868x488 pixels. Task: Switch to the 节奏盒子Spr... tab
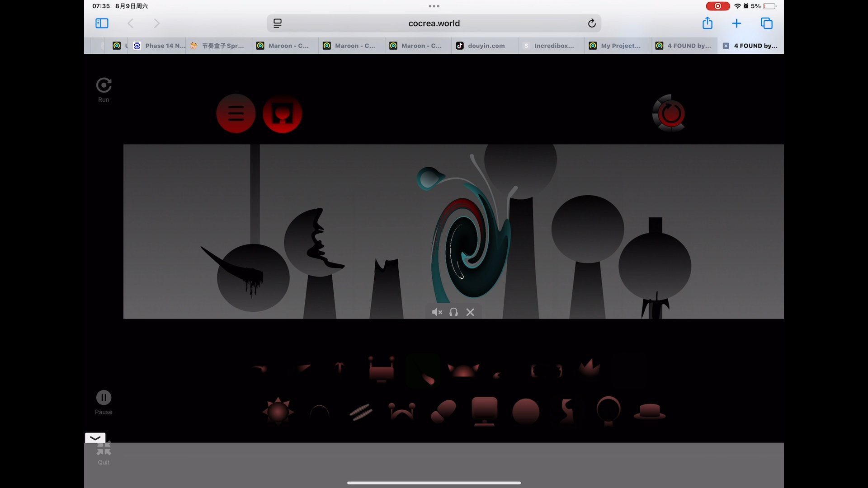pyautogui.click(x=219, y=46)
